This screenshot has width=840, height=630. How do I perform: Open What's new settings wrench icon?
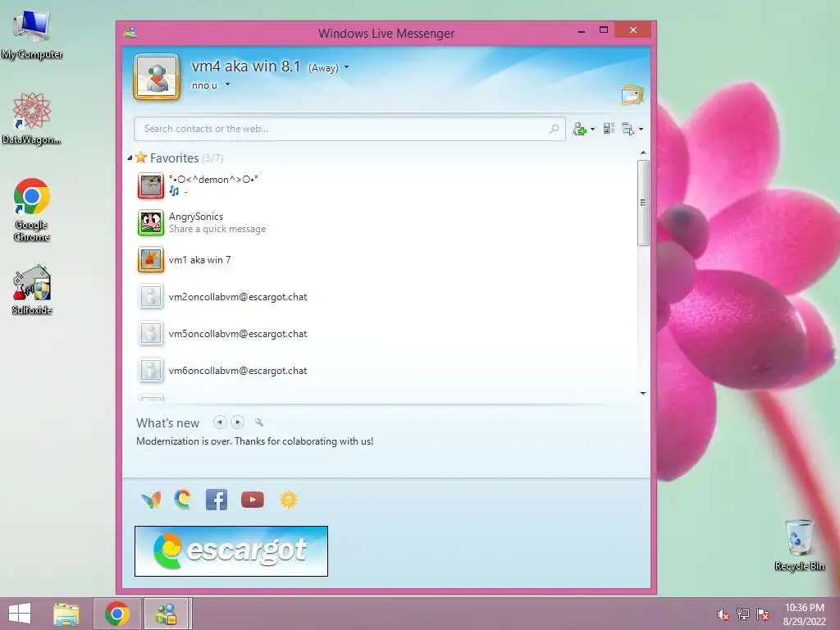(x=259, y=422)
